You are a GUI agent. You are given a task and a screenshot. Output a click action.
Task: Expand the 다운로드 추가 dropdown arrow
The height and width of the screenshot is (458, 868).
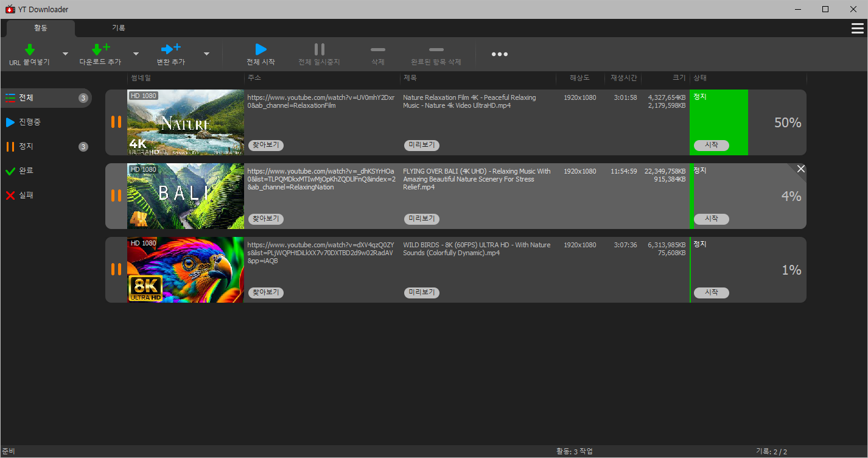click(x=136, y=54)
